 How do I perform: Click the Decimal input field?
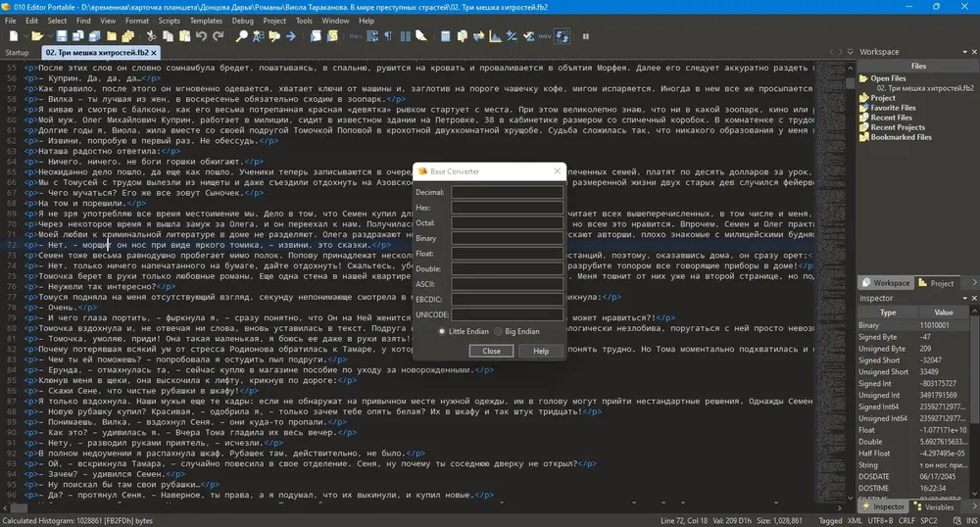tap(507, 192)
